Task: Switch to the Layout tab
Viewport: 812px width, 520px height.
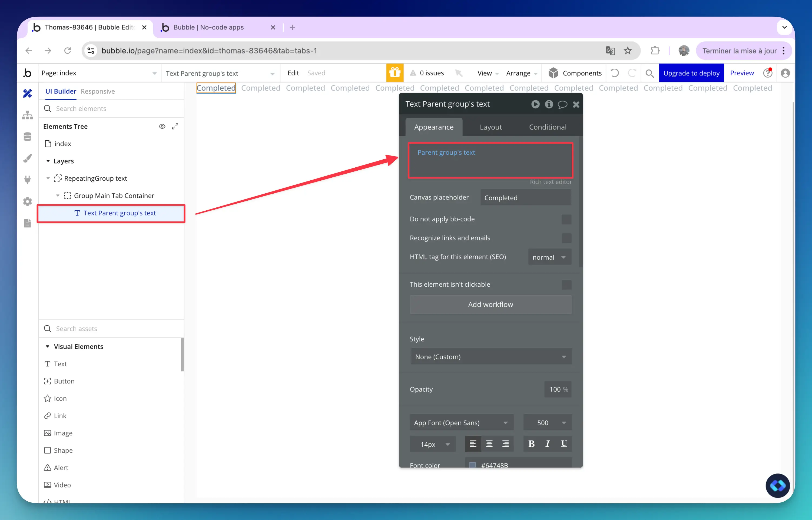Action: (490, 127)
